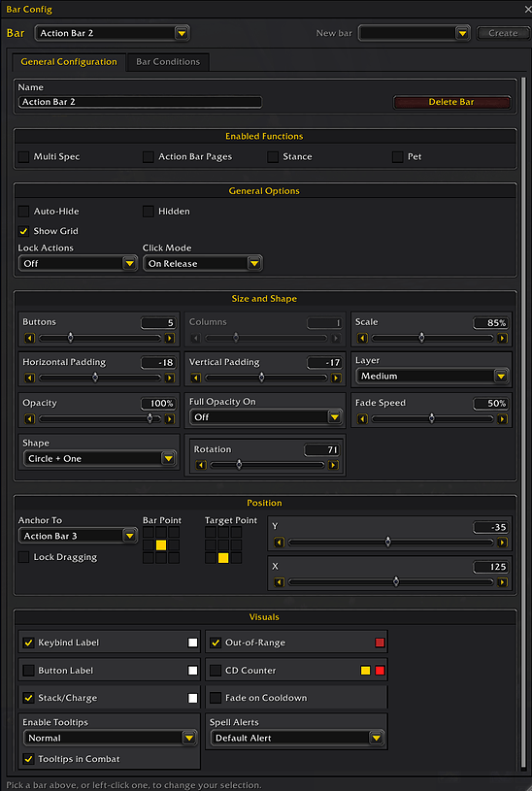Enable CD Counter checkbox
532x791 pixels.
[x=216, y=671]
